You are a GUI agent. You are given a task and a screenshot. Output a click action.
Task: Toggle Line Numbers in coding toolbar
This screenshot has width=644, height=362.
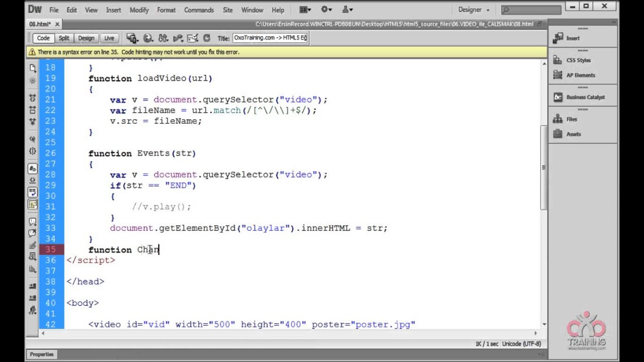coord(33,168)
